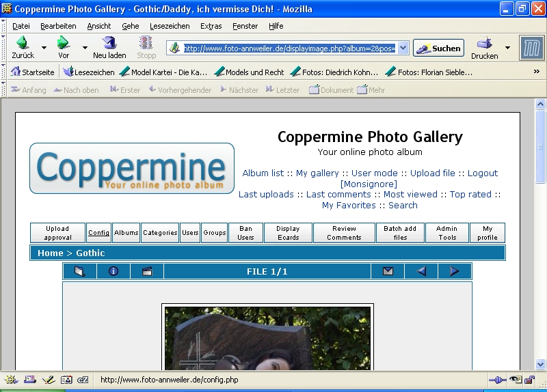The height and width of the screenshot is (392, 547).
Task: Click the Drucken printer icon
Action: click(x=485, y=43)
